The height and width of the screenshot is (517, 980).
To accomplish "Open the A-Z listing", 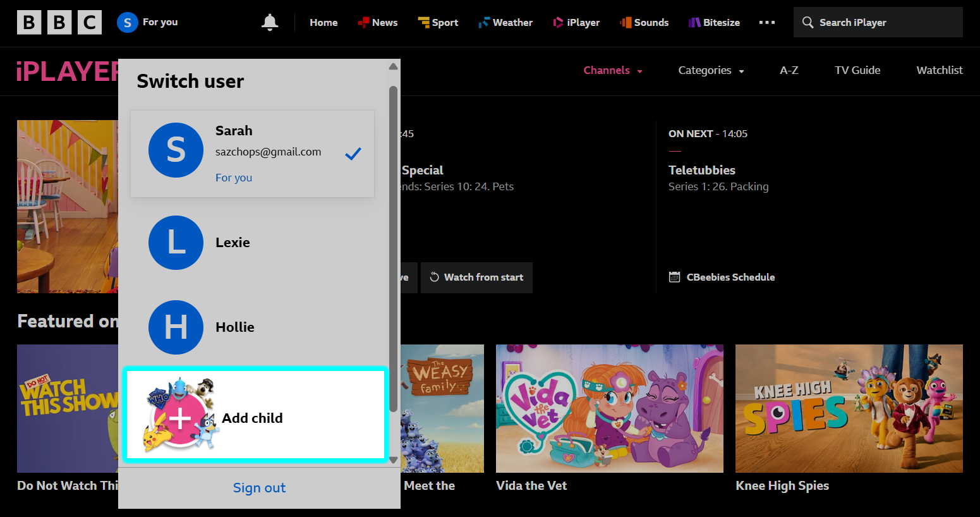I will [789, 70].
